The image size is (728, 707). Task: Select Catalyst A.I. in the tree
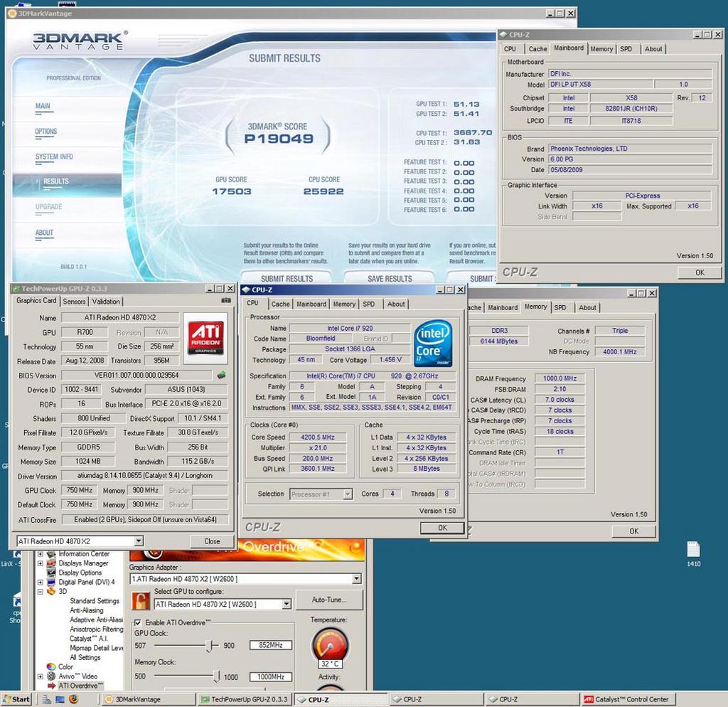click(x=88, y=639)
